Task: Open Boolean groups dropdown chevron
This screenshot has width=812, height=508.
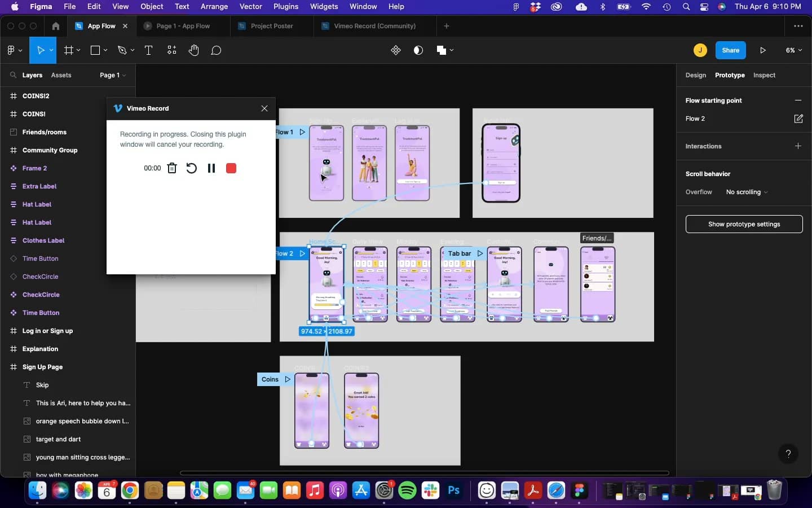Action: pos(452,50)
